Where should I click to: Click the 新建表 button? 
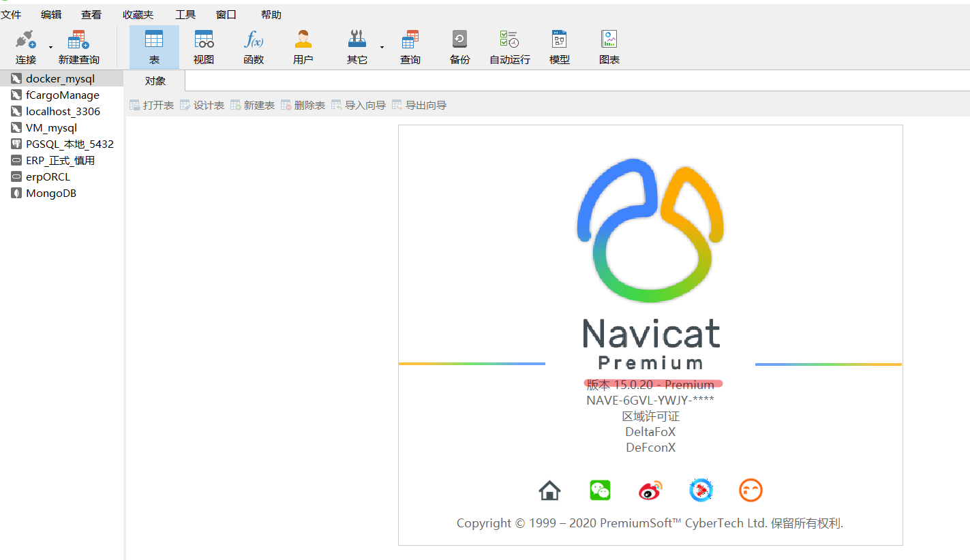[252, 106]
